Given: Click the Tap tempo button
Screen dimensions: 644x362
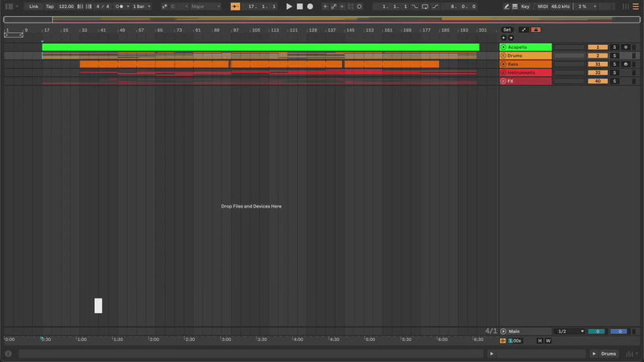Looking at the screenshot, I should [50, 6].
